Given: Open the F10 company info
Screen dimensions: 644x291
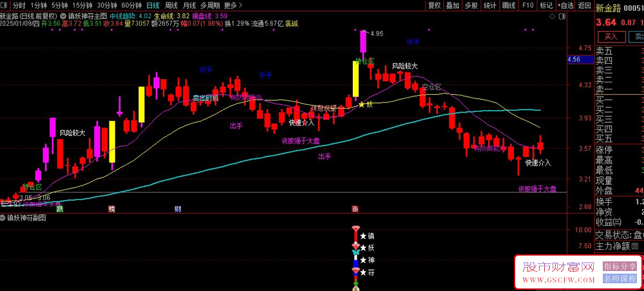Looking at the screenshot, I should click(528, 6).
